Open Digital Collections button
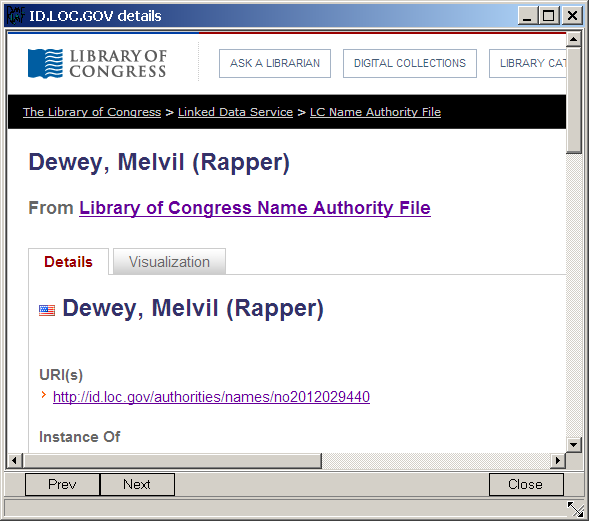Viewport: 589px width, 521px height. tap(410, 63)
